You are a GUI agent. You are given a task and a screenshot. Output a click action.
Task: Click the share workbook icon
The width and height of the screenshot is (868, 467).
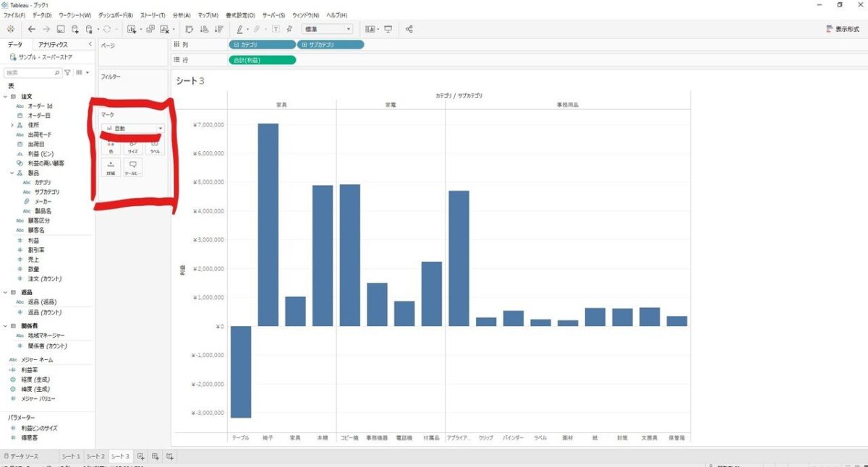coord(409,30)
